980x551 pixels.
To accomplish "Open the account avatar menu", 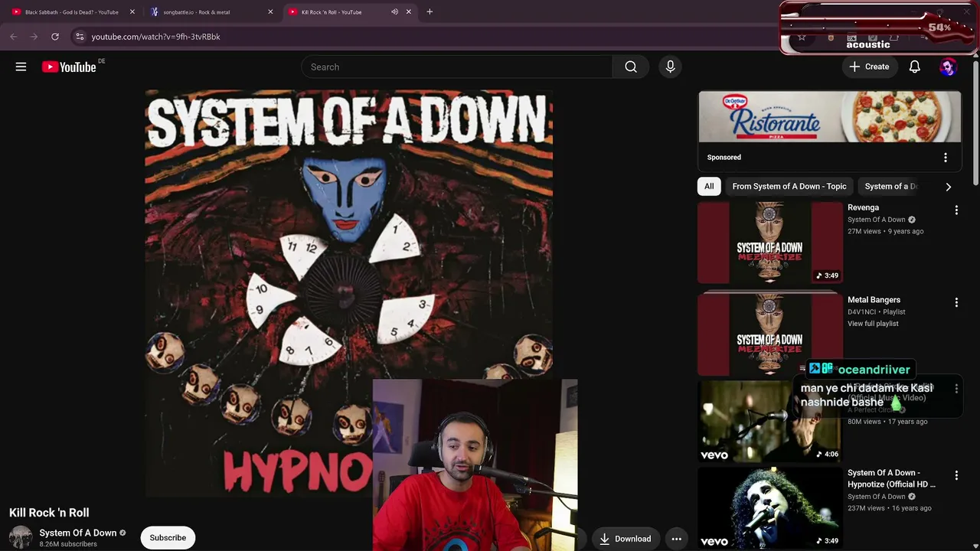I will point(948,67).
